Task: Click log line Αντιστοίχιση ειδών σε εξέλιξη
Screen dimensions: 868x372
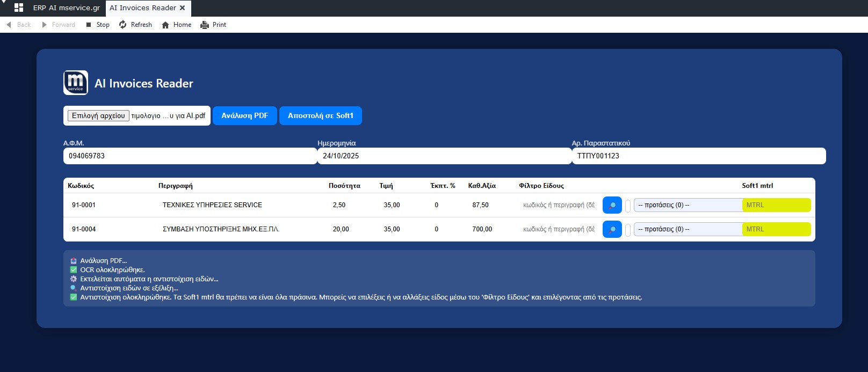Action: [129, 288]
